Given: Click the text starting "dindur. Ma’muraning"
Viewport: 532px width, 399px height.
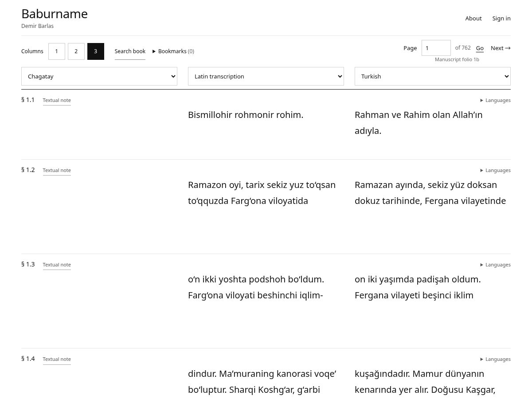Looking at the screenshot, I should [x=262, y=382].
